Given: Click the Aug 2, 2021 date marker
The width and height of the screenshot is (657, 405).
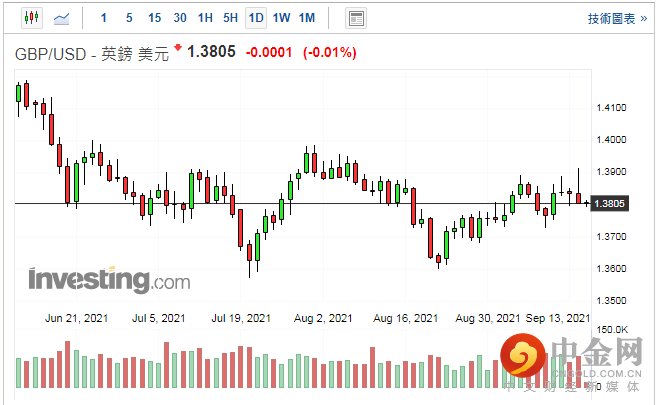Looking at the screenshot, I should click(x=323, y=318).
